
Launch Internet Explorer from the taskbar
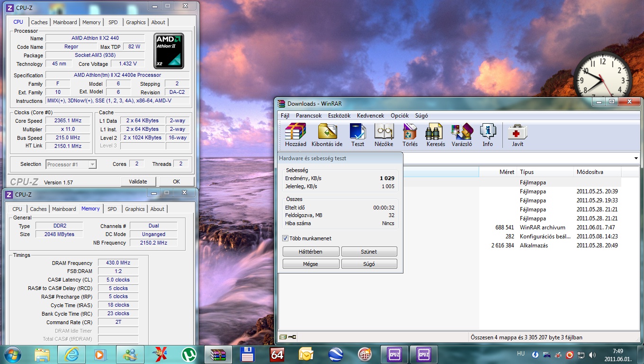[x=72, y=355]
